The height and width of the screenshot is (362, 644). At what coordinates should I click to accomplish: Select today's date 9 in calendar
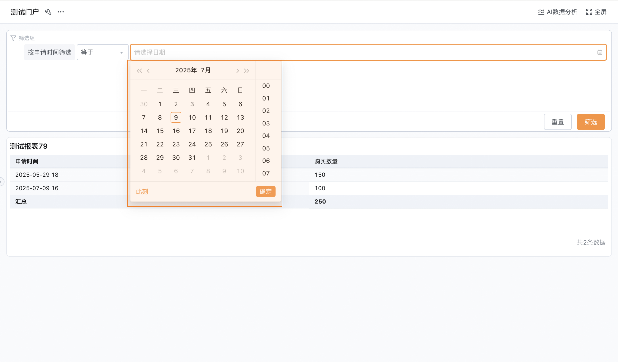(x=176, y=117)
